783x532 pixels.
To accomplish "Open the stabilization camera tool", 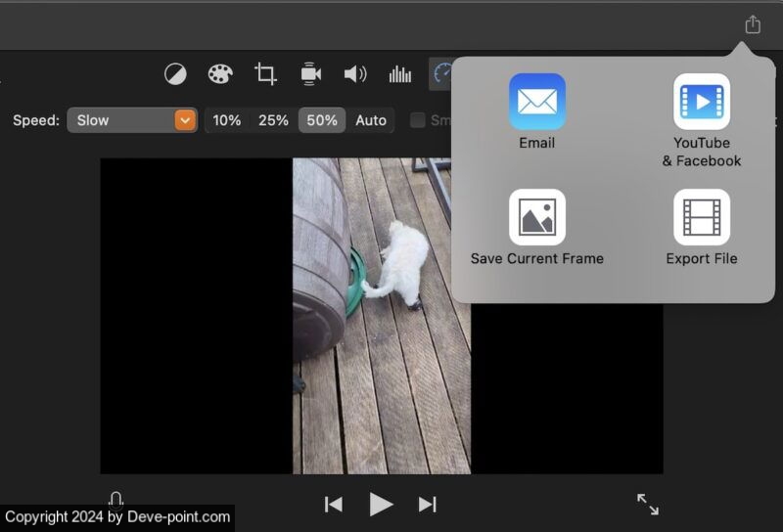I will click(310, 74).
